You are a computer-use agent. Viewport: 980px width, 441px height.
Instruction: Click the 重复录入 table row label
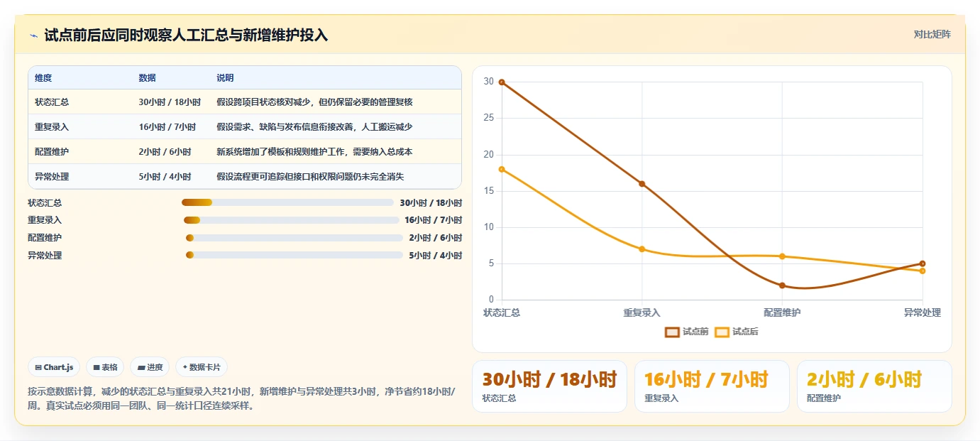pos(52,127)
